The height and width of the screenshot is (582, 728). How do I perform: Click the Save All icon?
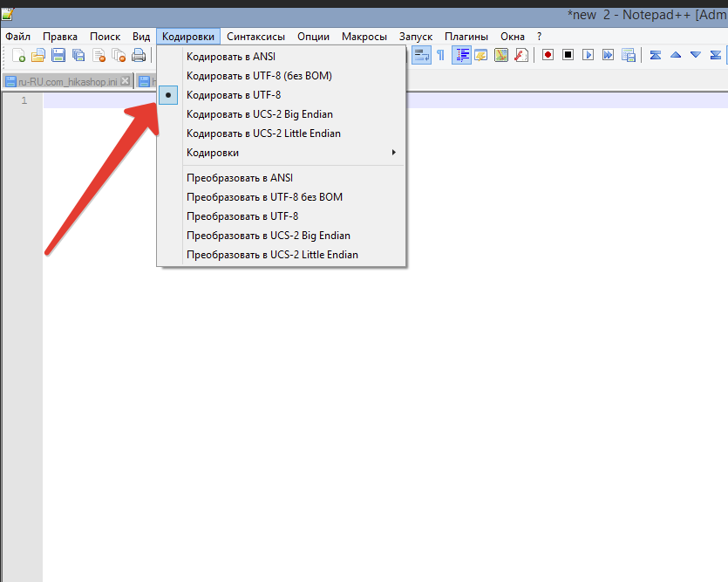[x=78, y=55]
